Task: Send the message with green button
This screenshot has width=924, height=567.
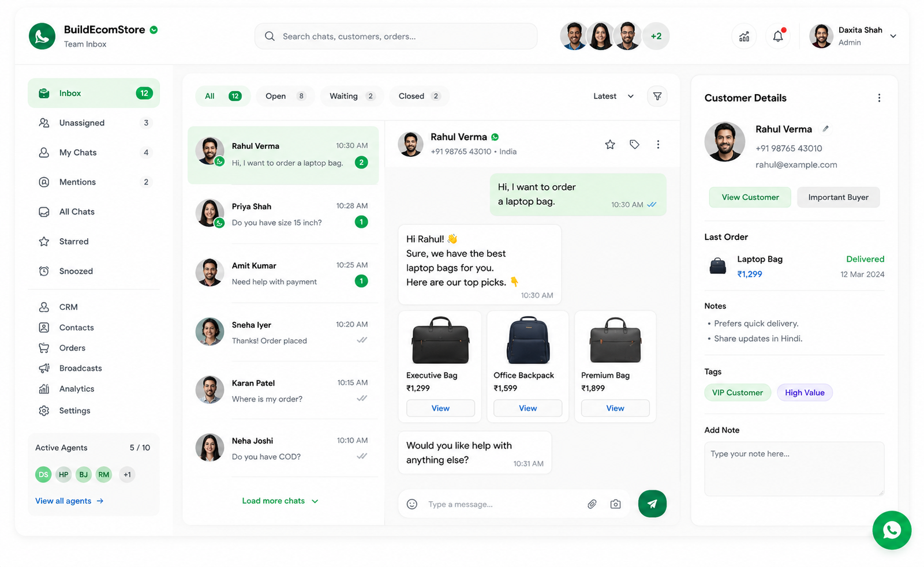Action: pos(652,504)
